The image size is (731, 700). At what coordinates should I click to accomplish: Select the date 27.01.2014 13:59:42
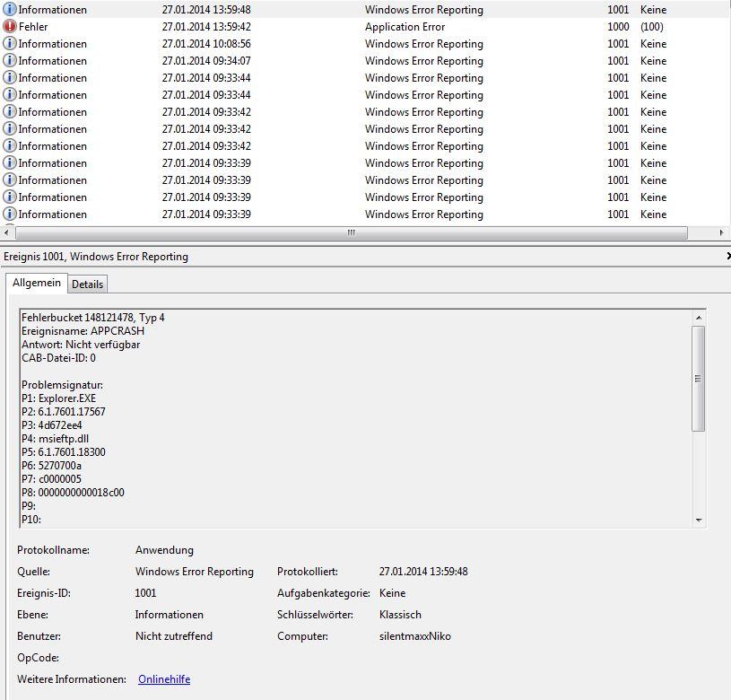206,27
